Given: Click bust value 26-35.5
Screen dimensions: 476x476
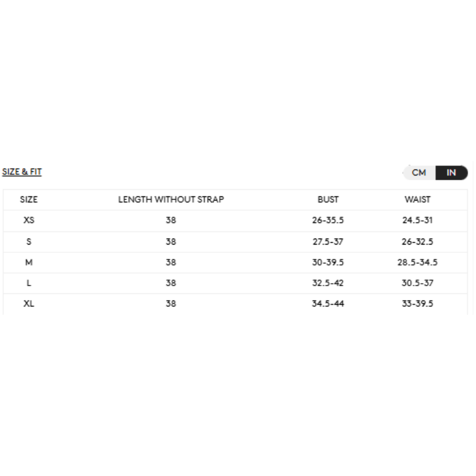Looking at the screenshot, I should (x=328, y=220).
